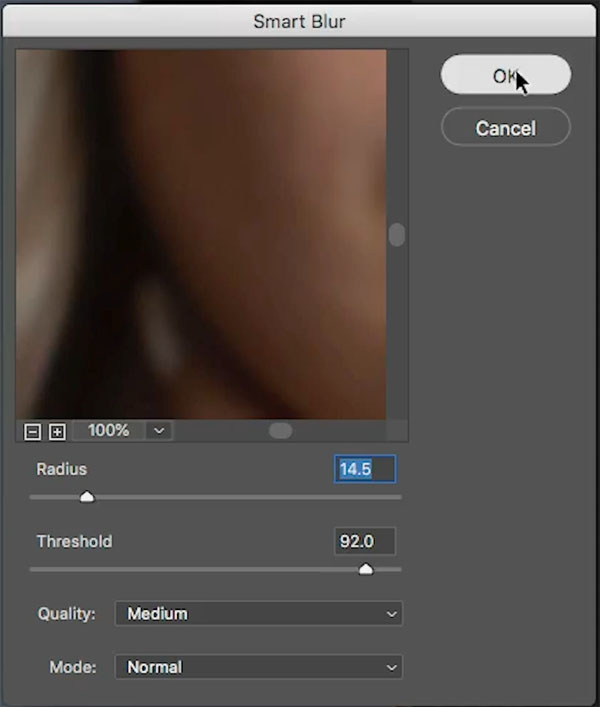The image size is (600, 707).
Task: Zoom in the preview with the plus icon
Action: [x=57, y=432]
